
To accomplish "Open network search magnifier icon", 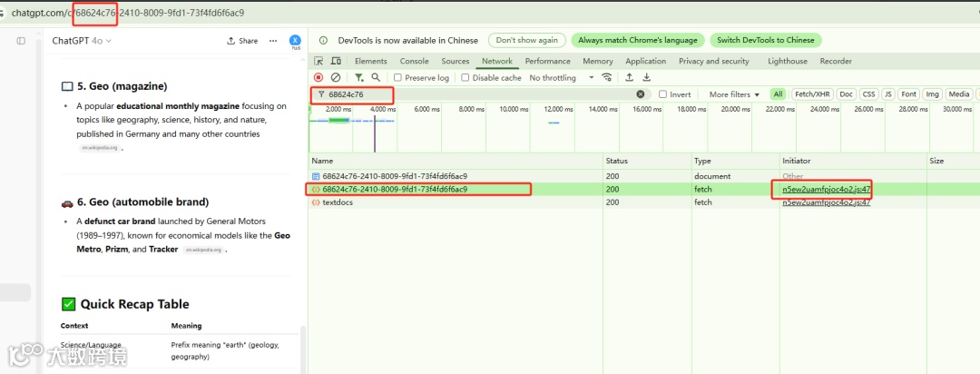I will pyautogui.click(x=376, y=77).
